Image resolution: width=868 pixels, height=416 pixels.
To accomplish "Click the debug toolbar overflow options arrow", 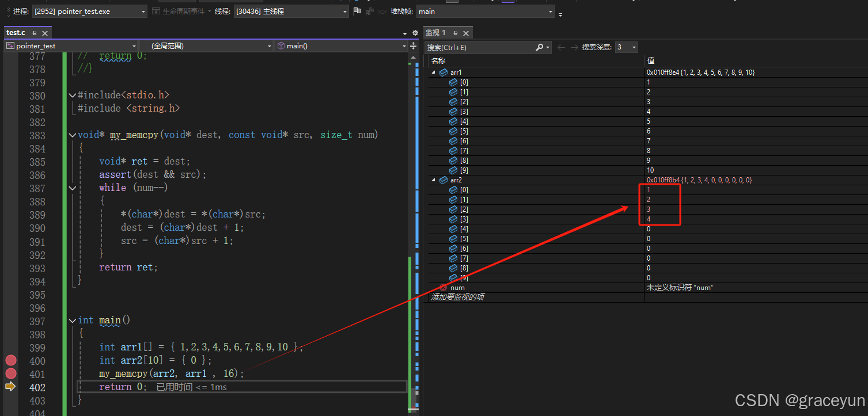I will coord(560,14).
